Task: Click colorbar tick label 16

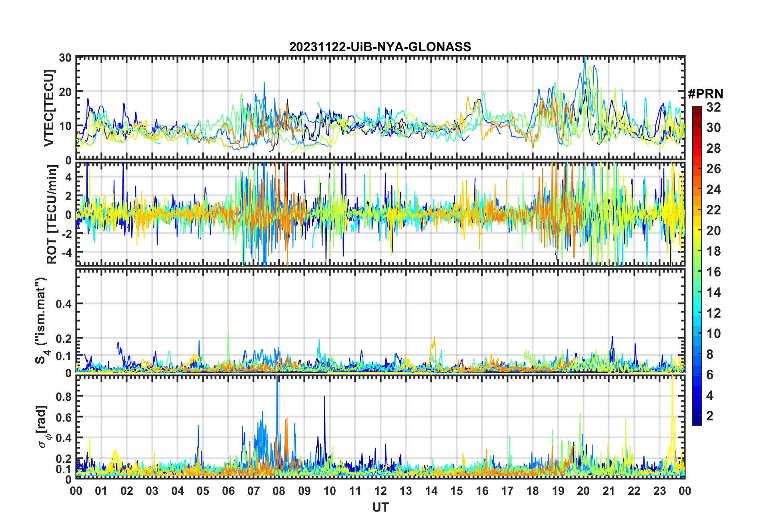Action: tap(713, 272)
